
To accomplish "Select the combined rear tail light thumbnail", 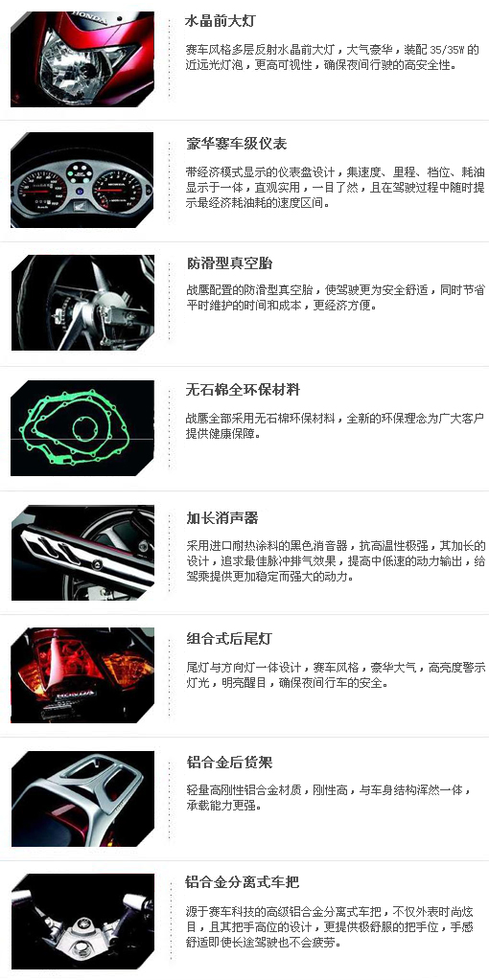I will (x=82, y=675).
